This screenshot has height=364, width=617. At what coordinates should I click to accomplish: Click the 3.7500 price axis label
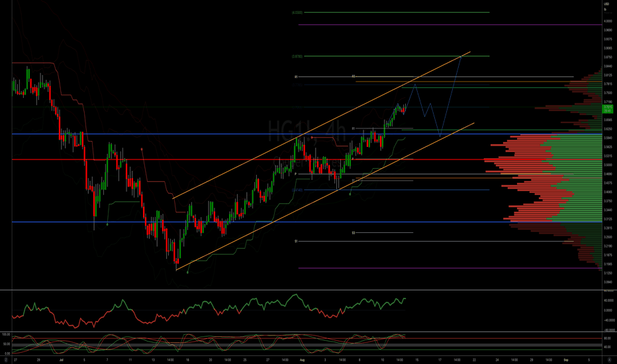click(x=608, y=93)
